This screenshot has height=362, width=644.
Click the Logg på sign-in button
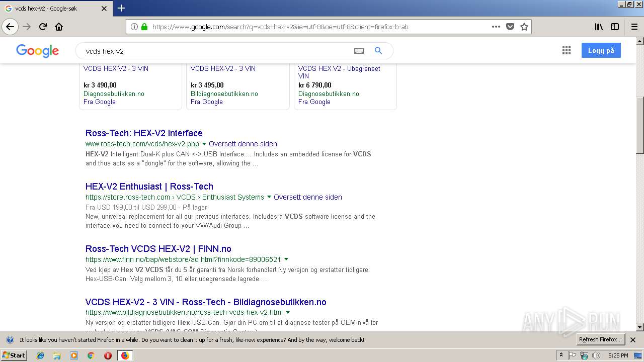click(x=601, y=50)
